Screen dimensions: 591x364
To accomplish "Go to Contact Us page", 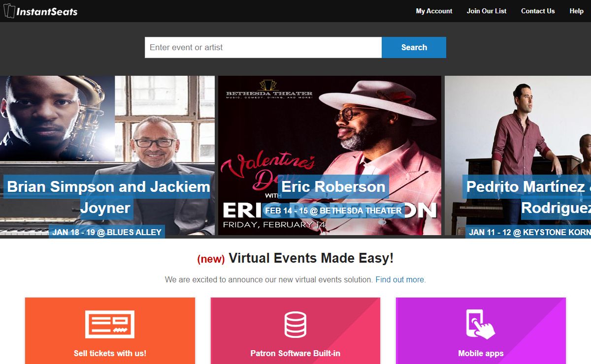I will pos(538,11).
